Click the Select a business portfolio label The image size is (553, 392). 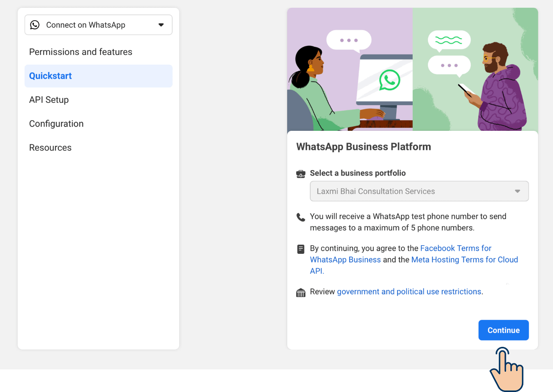point(358,173)
